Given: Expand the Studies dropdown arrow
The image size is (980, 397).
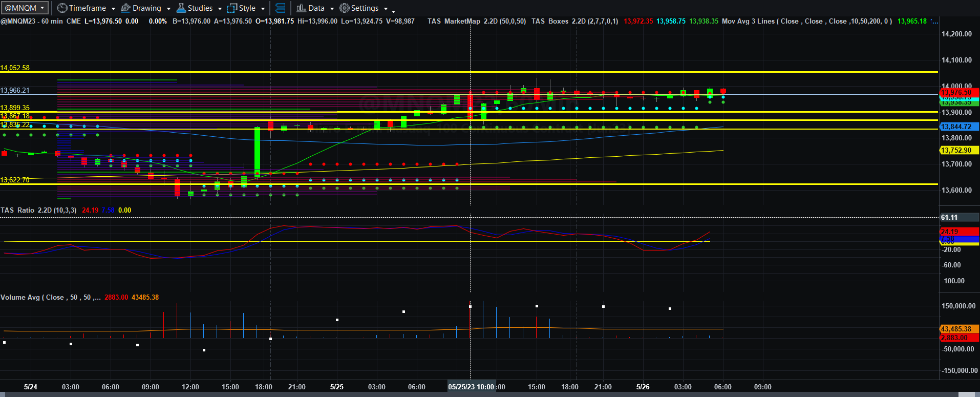Looking at the screenshot, I should pyautogui.click(x=220, y=9).
